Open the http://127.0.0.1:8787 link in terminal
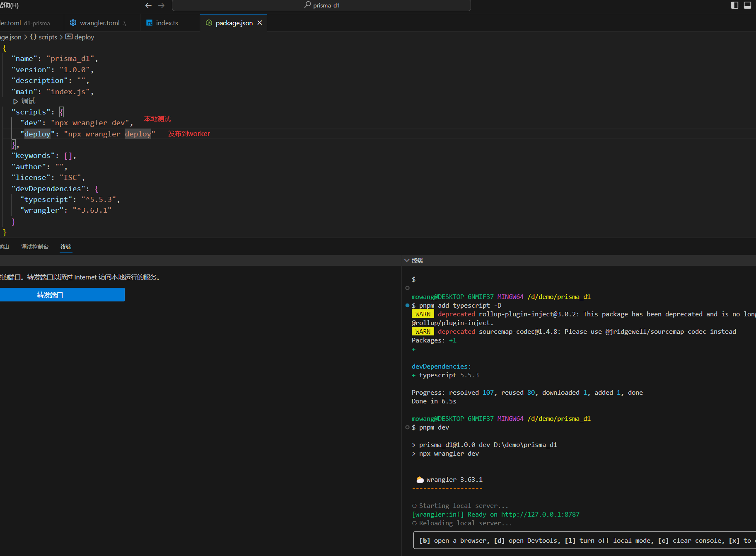Screen dimensions: 756x556 coord(540,515)
